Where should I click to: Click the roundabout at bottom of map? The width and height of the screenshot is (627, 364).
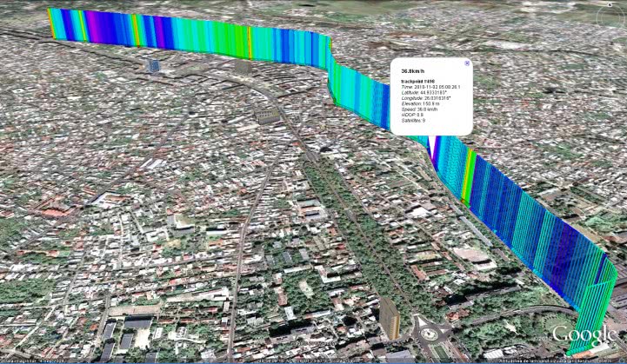click(x=430, y=331)
